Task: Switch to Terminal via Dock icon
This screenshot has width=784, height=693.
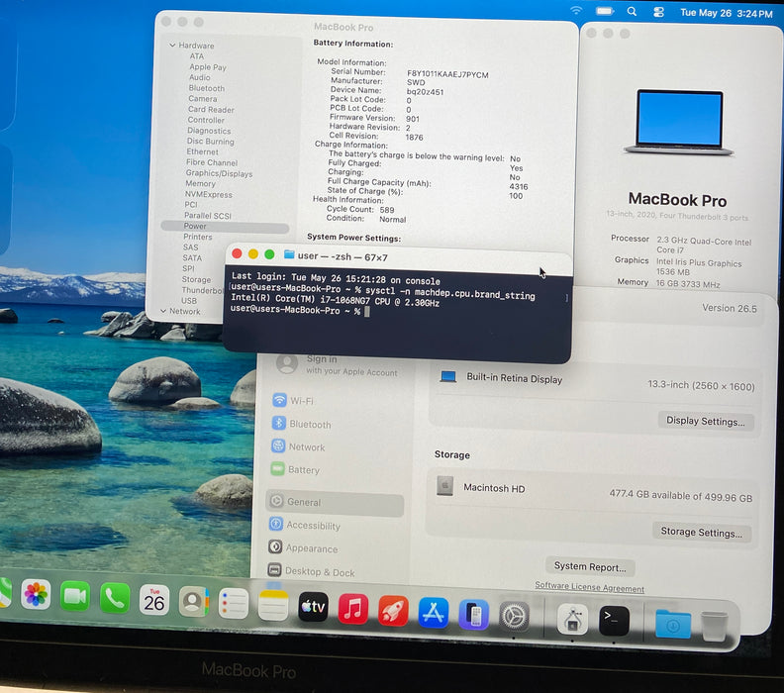Action: coord(614,621)
